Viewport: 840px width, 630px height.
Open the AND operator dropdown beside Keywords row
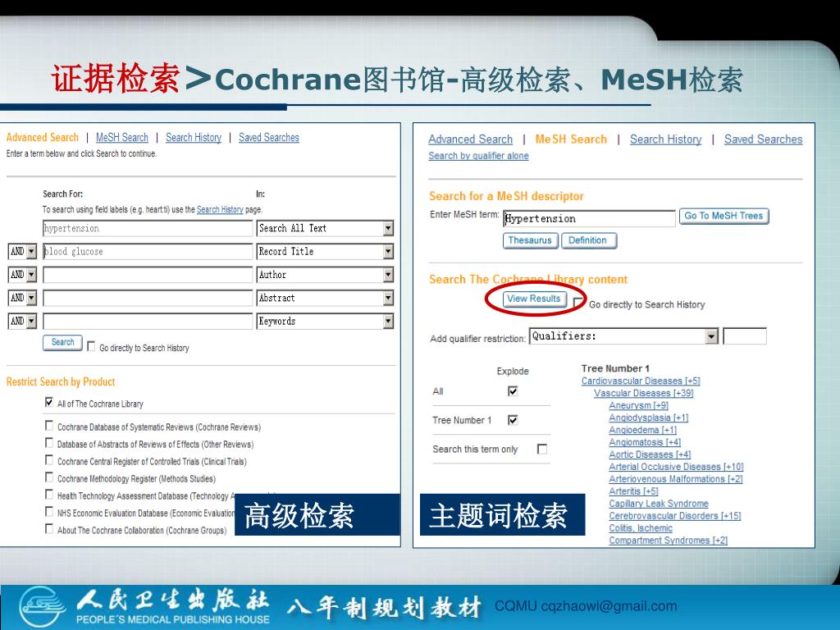[x=22, y=322]
